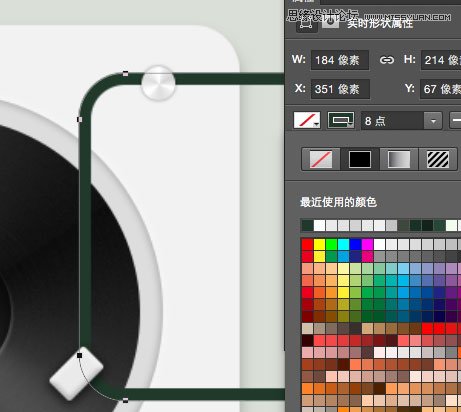This screenshot has height=412, width=461.
Task: Click the 实时形状属性 label
Action: click(x=380, y=23)
